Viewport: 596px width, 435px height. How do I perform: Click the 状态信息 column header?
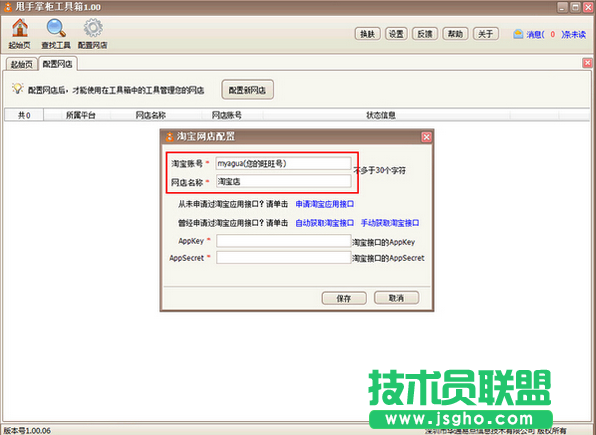(x=381, y=115)
